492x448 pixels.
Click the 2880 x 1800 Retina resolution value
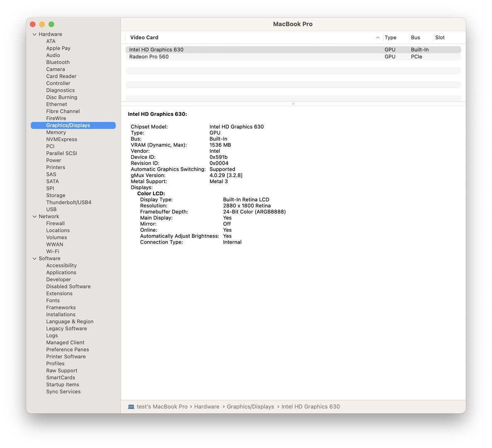click(247, 206)
